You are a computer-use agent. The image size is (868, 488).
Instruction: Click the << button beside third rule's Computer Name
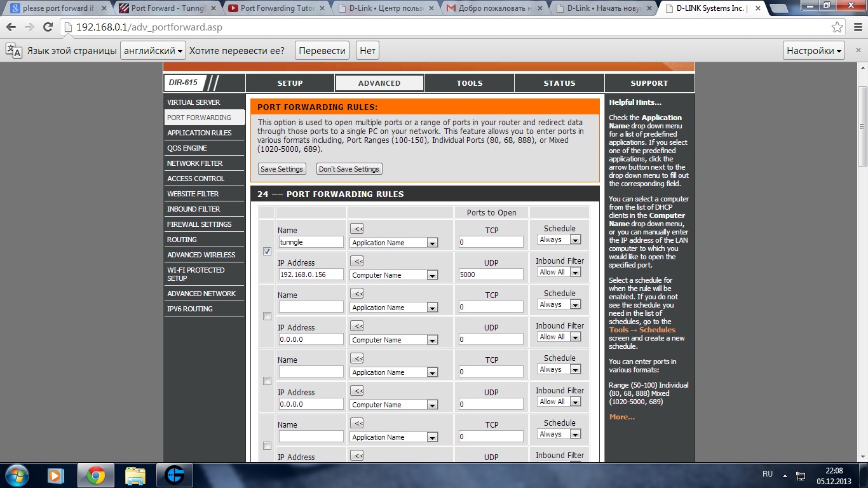pyautogui.click(x=357, y=391)
